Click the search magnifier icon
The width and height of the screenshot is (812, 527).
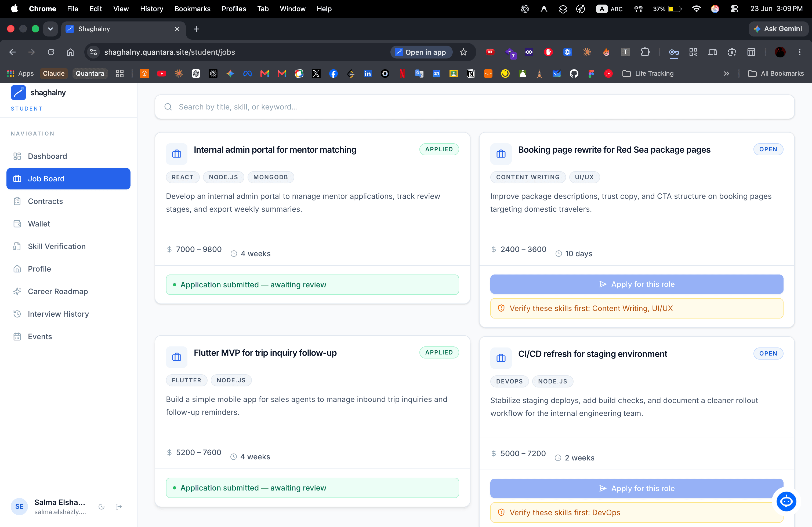tap(168, 107)
